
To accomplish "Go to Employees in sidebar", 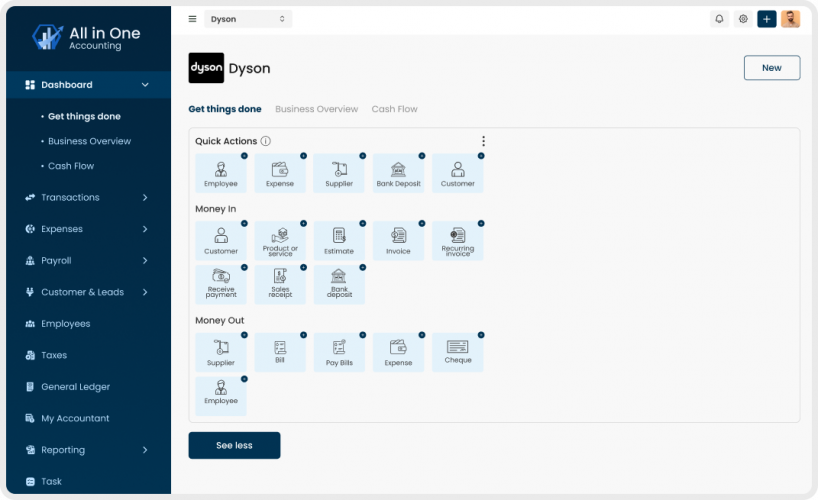I will (x=66, y=324).
